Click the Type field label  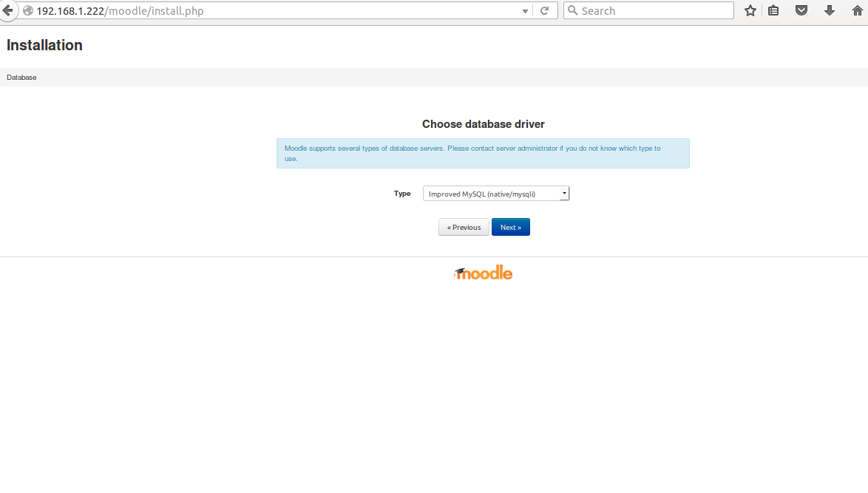tap(402, 194)
